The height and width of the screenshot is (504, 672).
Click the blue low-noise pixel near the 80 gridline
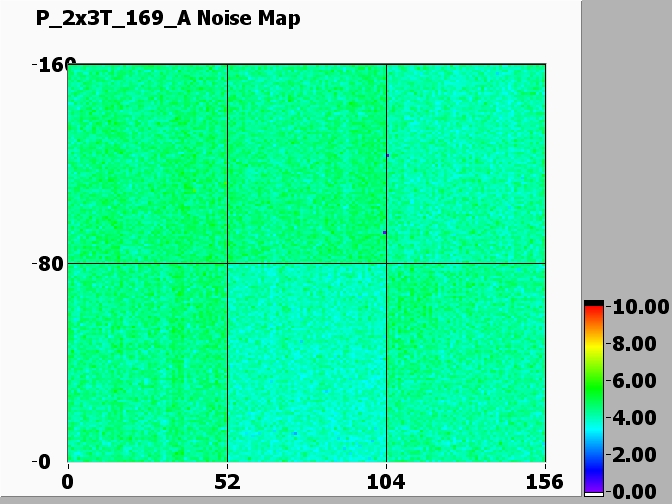pos(384,232)
